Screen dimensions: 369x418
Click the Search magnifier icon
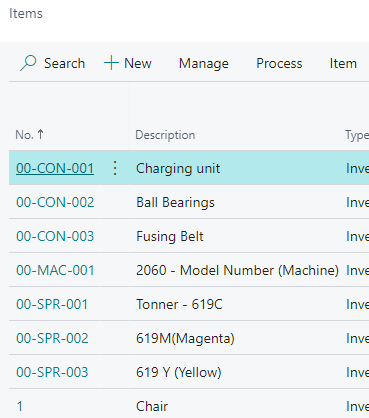point(28,63)
